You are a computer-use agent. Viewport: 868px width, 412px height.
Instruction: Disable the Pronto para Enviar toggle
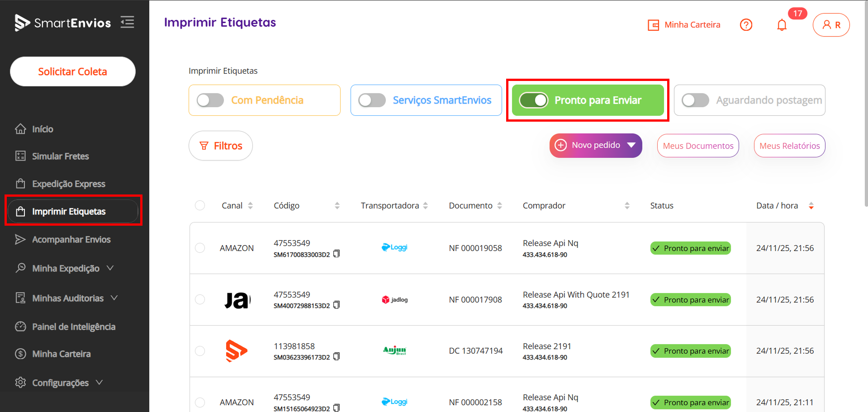[534, 100]
